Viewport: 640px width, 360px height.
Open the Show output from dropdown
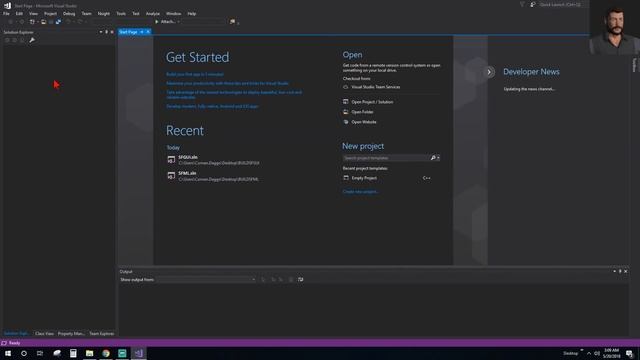pyautogui.click(x=207, y=280)
